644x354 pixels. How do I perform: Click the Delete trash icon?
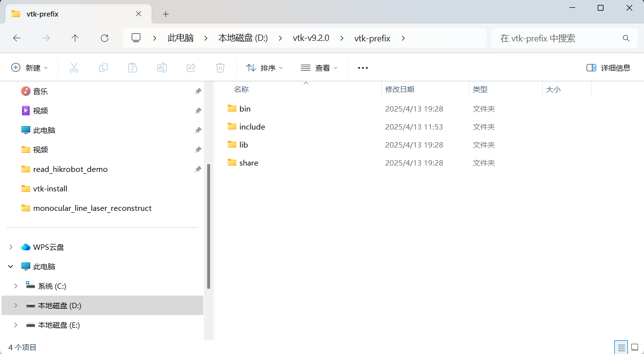(220, 68)
